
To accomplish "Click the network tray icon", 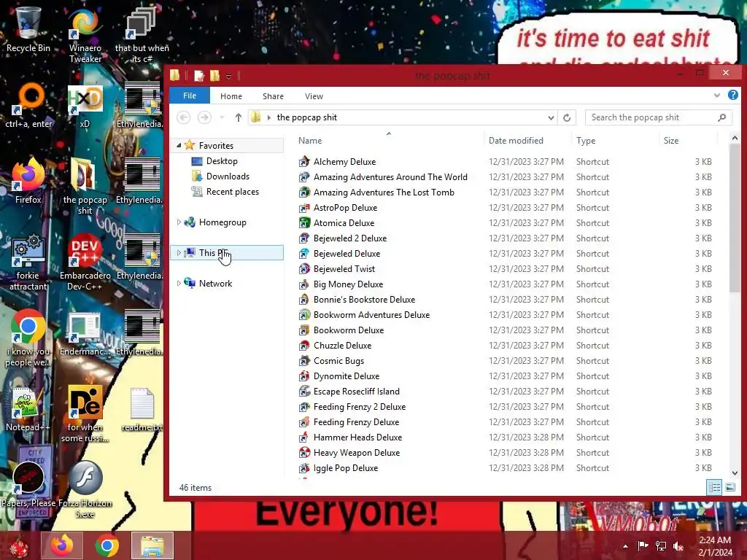I will pos(661,546).
